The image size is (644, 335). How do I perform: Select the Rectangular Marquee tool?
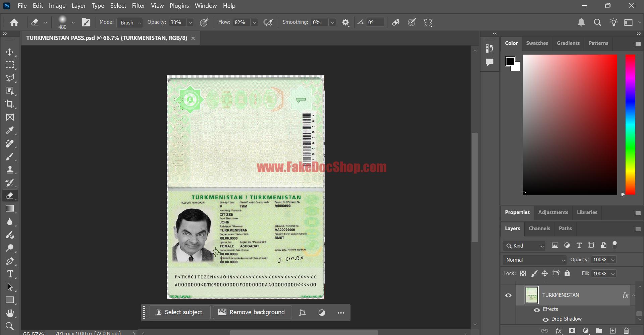(10, 65)
